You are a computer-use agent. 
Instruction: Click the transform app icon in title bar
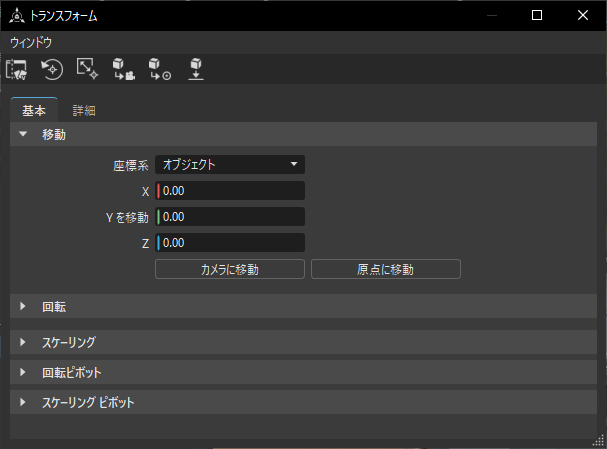point(17,16)
